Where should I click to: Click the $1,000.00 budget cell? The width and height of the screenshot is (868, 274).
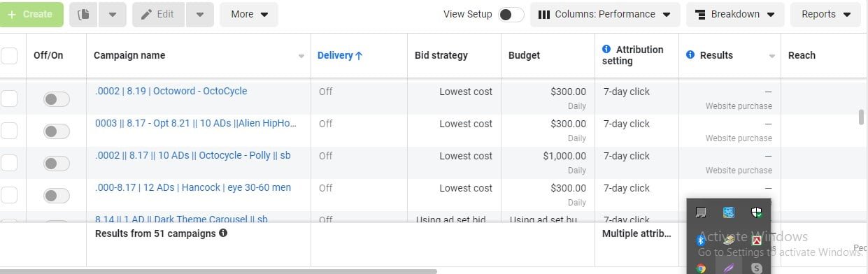click(564, 156)
